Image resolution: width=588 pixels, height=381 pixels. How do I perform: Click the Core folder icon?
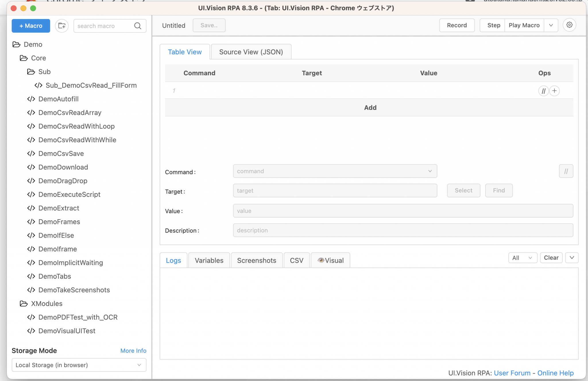[24, 58]
